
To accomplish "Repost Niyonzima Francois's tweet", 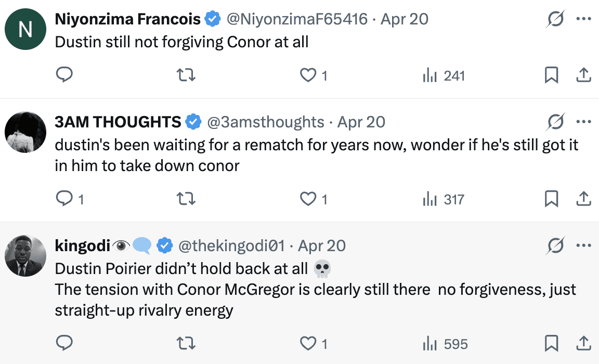I will [186, 75].
